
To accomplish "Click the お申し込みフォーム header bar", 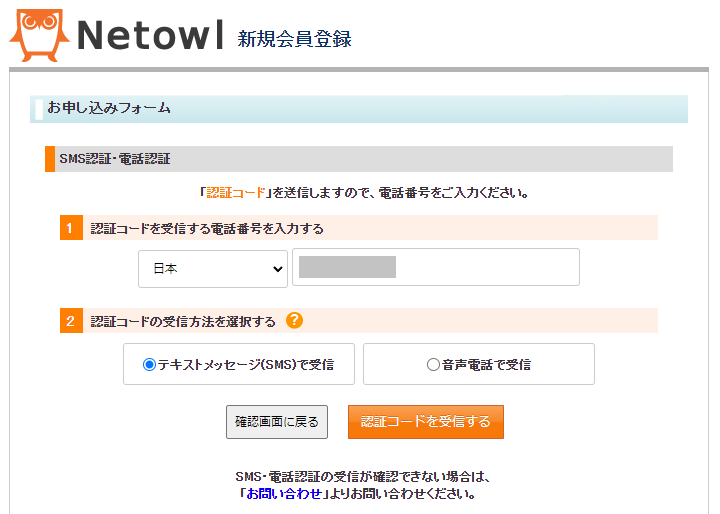I will (359, 109).
